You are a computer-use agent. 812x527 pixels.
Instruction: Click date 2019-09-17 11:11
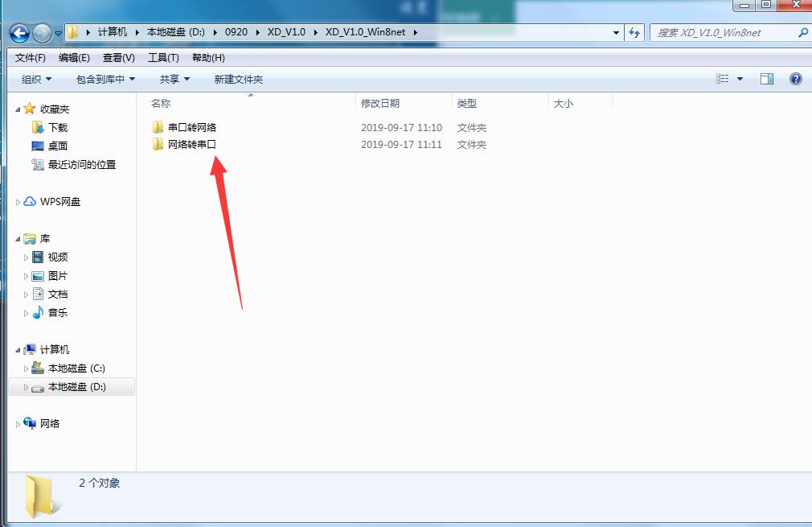tap(401, 145)
